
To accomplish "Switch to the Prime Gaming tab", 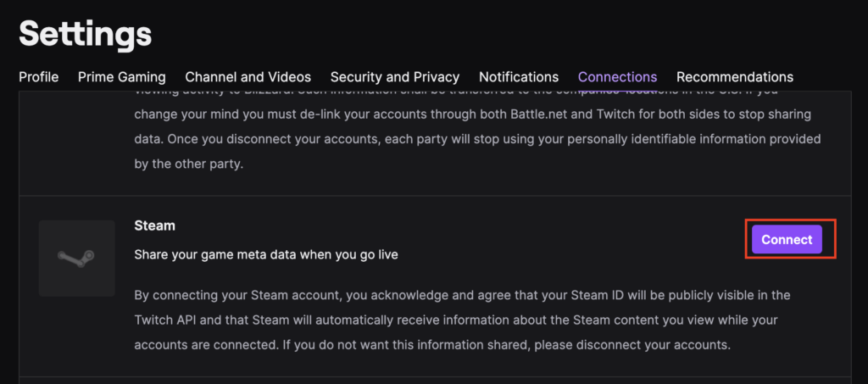I will click(122, 77).
